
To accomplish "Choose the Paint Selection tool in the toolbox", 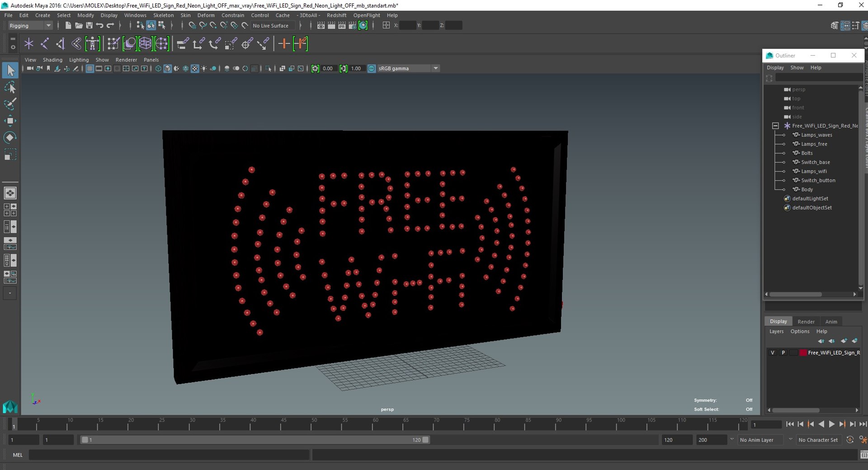I will (x=10, y=104).
